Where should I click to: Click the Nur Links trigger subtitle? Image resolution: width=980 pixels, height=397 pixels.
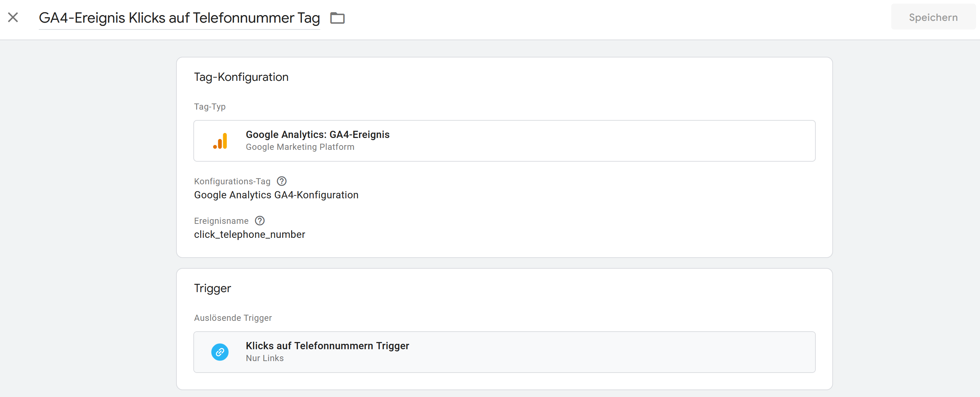coord(264,358)
